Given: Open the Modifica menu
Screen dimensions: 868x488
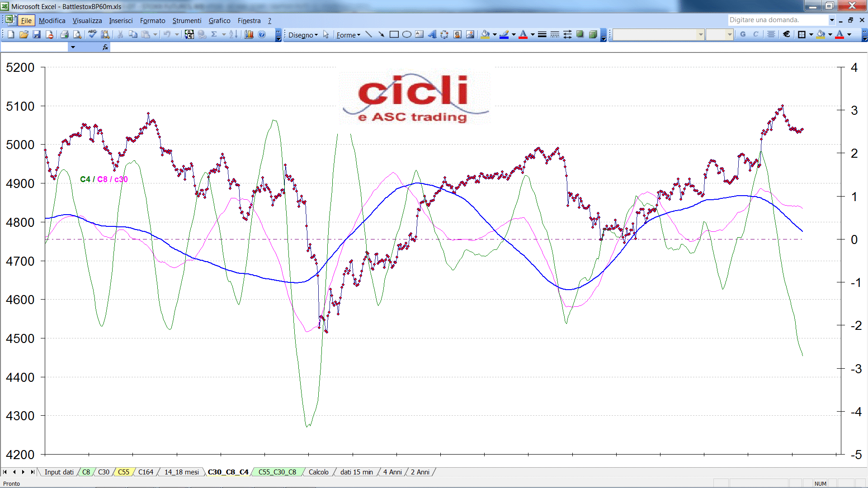Looking at the screenshot, I should coord(52,20).
